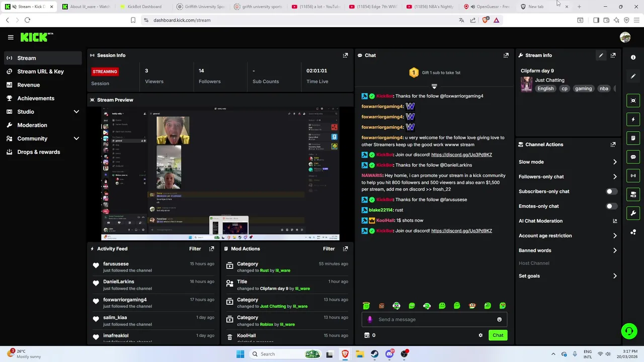Pop out the Session Info panel
This screenshot has width=644, height=362.
(345, 55)
